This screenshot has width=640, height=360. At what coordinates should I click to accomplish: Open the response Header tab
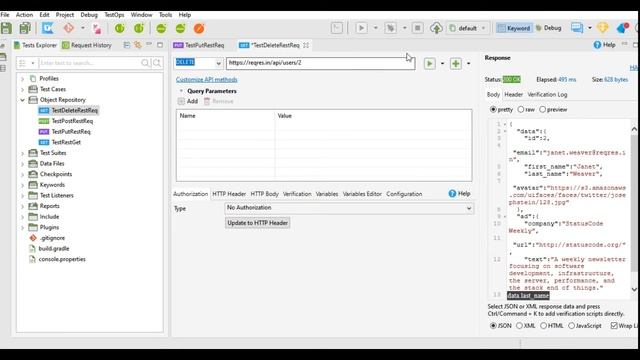(513, 95)
